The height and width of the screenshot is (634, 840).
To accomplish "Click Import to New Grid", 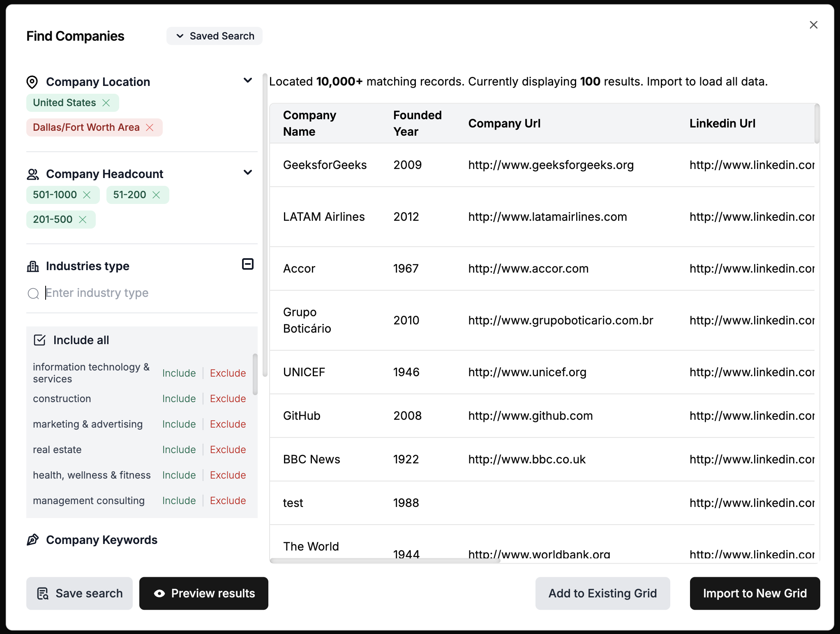I will pyautogui.click(x=755, y=593).
